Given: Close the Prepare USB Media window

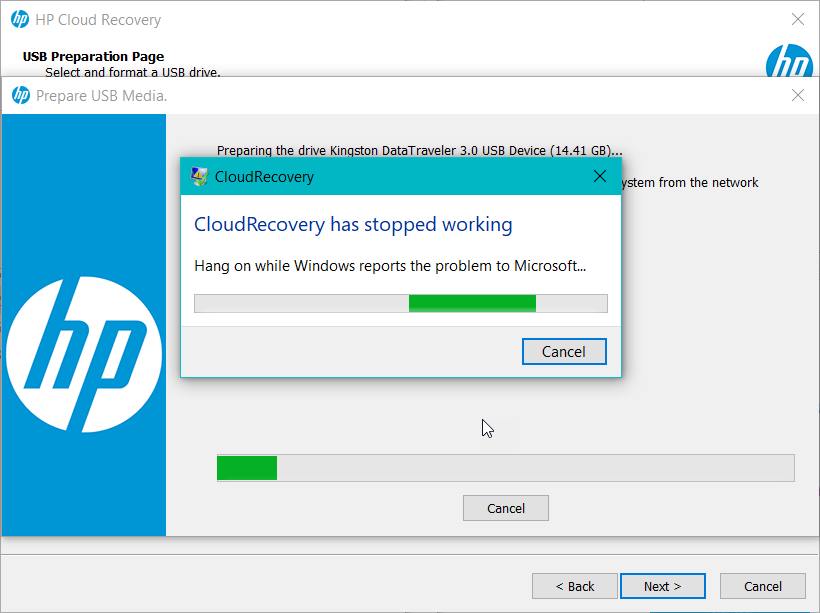Looking at the screenshot, I should pos(798,95).
